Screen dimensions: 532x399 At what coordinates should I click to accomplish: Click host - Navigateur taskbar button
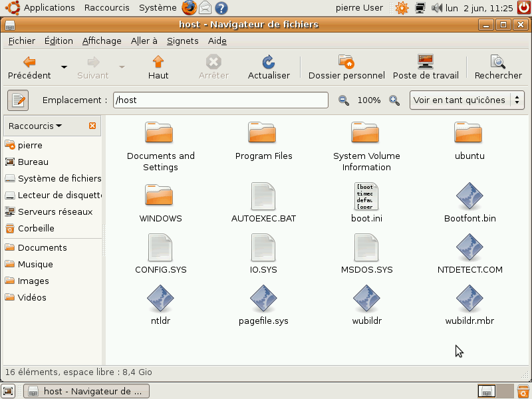tap(86, 391)
